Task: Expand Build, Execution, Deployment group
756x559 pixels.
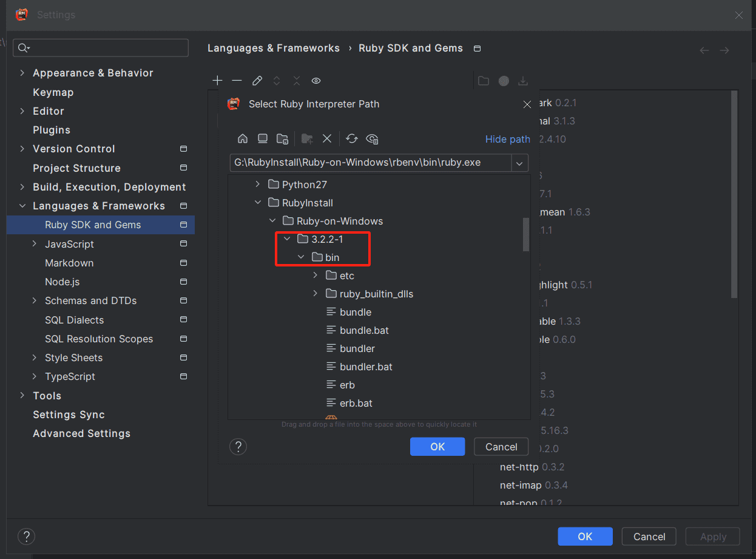Action: pyautogui.click(x=22, y=187)
